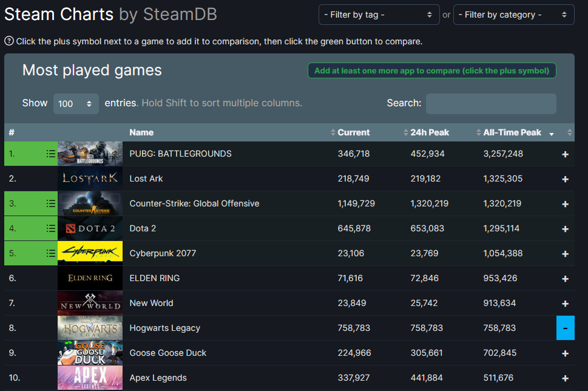This screenshot has height=391, width=588.
Task: Sort table by 24h Peak column
Action: (x=430, y=132)
